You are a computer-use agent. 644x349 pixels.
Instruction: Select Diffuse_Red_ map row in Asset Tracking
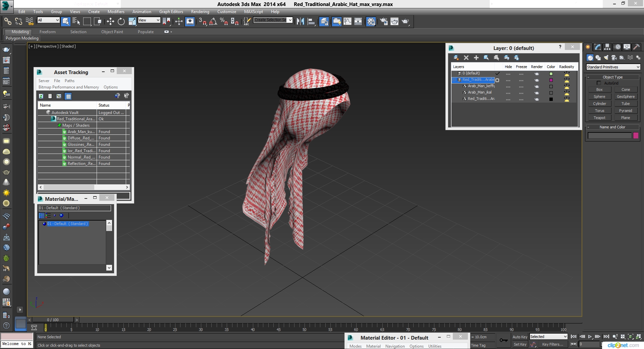pos(84,138)
